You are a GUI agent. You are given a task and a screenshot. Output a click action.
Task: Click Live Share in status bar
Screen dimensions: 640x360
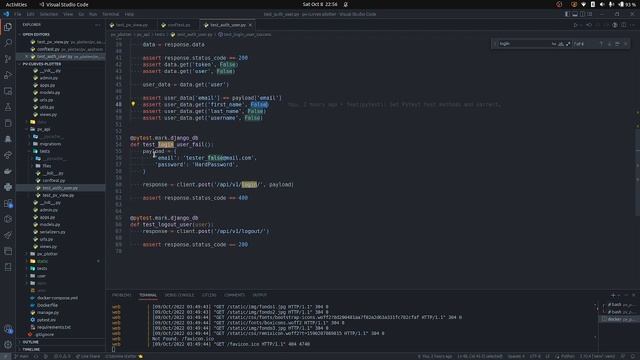pos(88,356)
